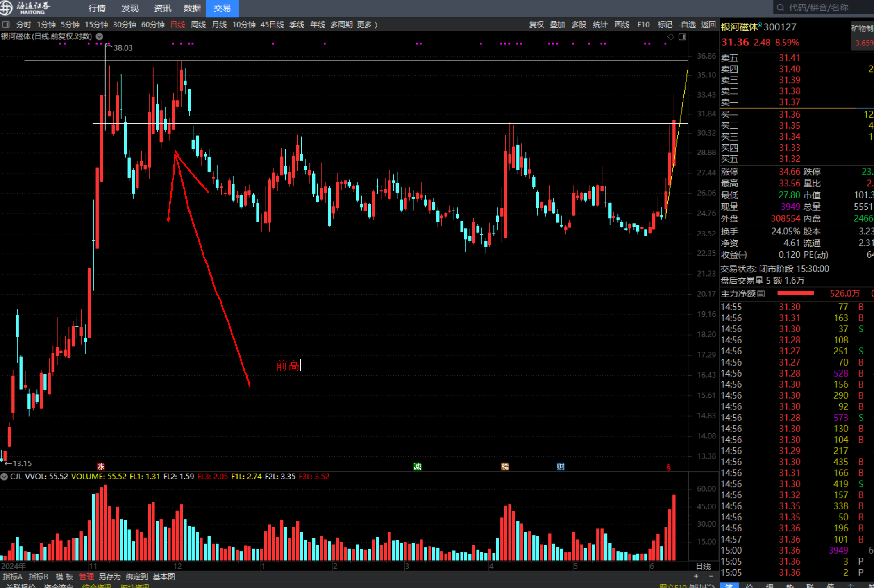This screenshot has width=874, height=588.
Task: Open 多周期 view
Action: [342, 25]
